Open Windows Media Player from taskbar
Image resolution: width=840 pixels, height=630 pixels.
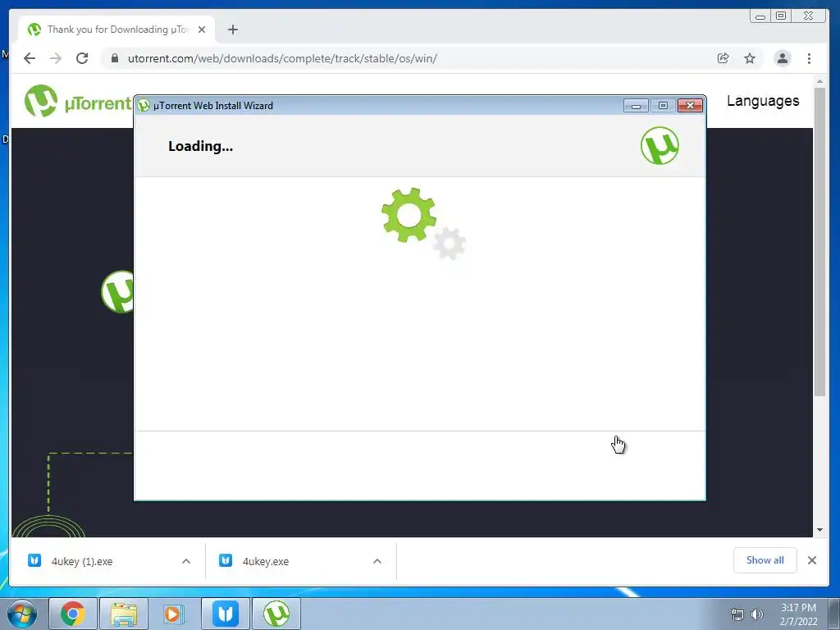[173, 614]
